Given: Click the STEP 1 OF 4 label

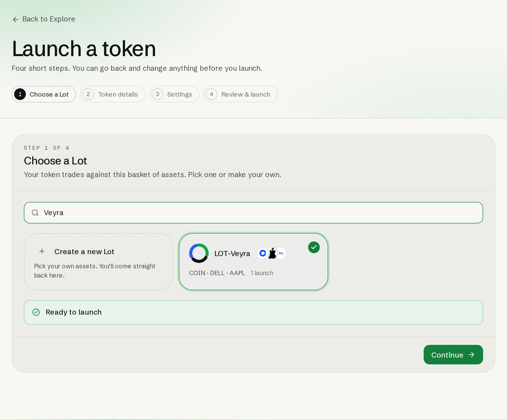Looking at the screenshot, I should click(x=47, y=148).
